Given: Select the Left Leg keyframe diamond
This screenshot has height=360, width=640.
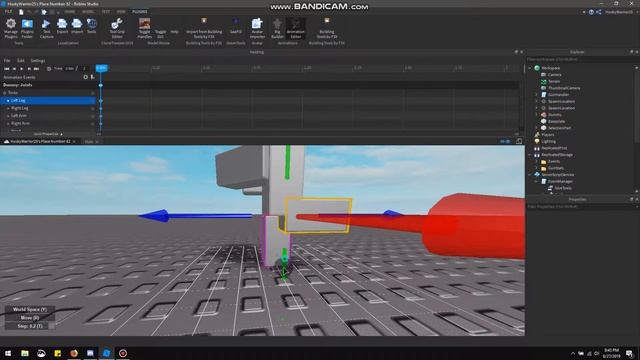Looking at the screenshot, I should (x=101, y=100).
